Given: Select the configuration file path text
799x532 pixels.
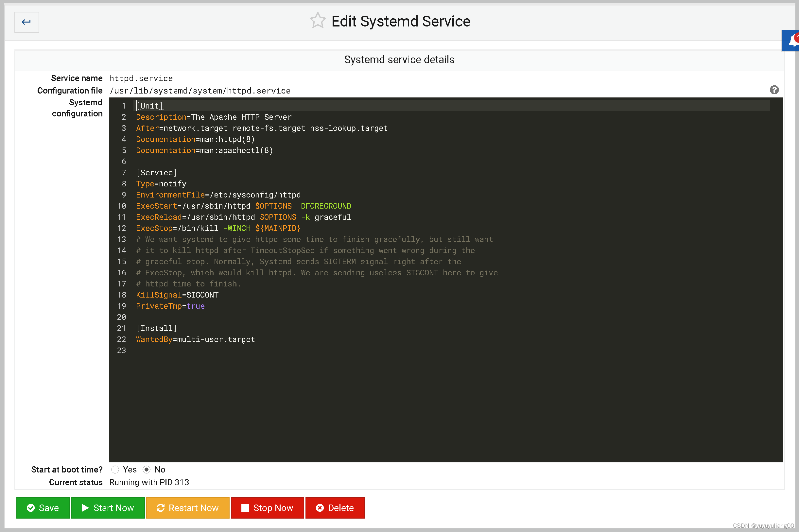Looking at the screenshot, I should (200, 90).
